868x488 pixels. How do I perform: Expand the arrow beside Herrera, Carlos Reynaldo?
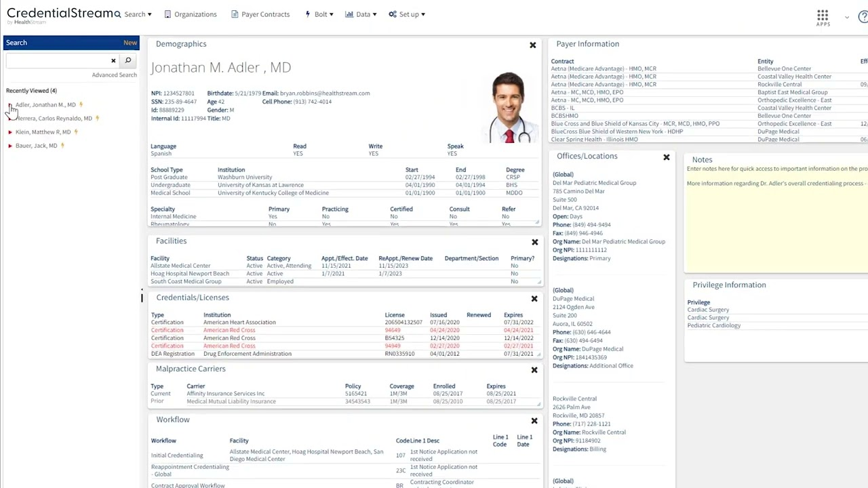[9, 118]
